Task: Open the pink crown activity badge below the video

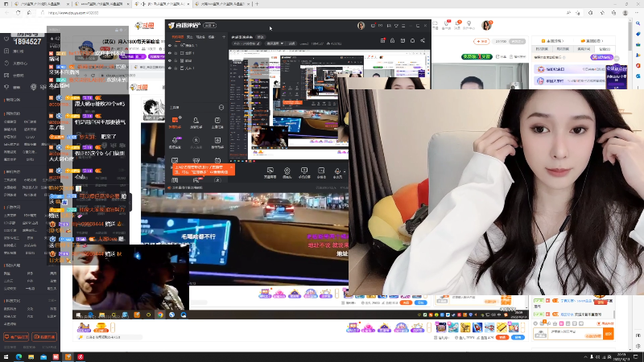Action: 368,327
